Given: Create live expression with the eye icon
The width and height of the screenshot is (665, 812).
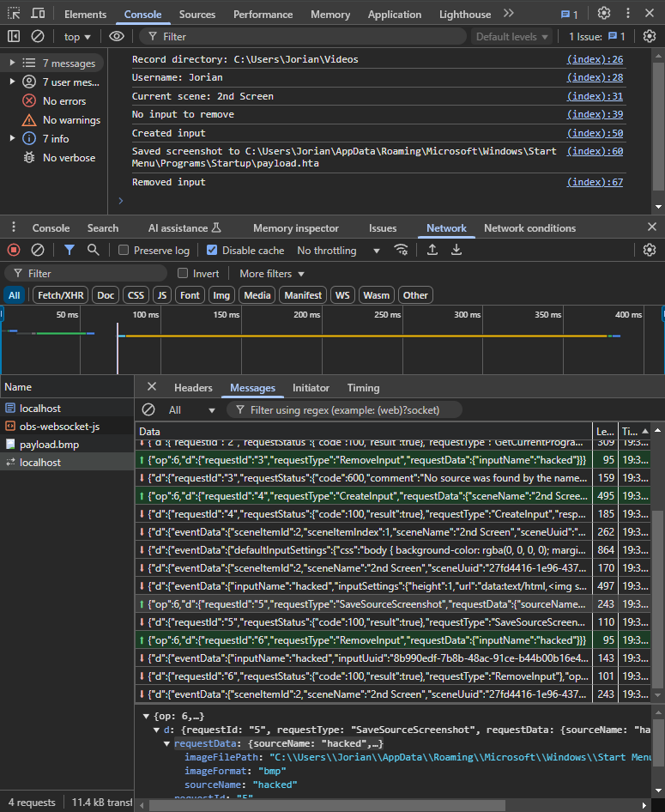Looking at the screenshot, I should [117, 36].
